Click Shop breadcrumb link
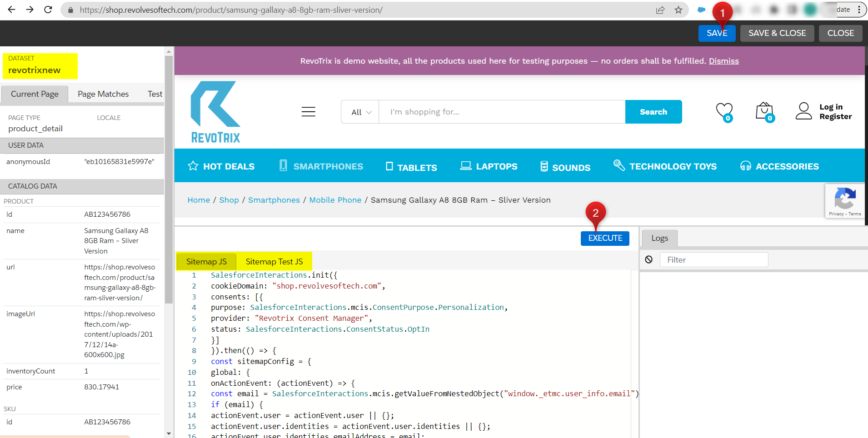868x438 pixels. [229, 200]
